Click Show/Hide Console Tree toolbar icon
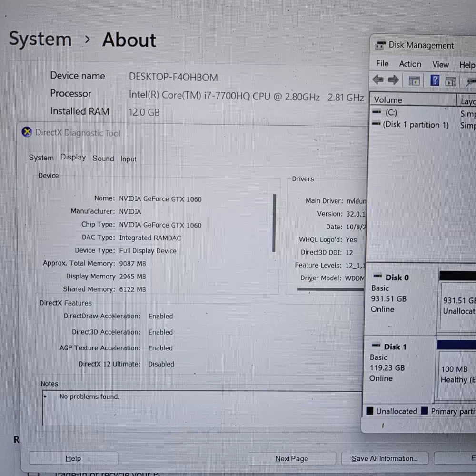Screen dimensions: 476x476 [x=414, y=81]
